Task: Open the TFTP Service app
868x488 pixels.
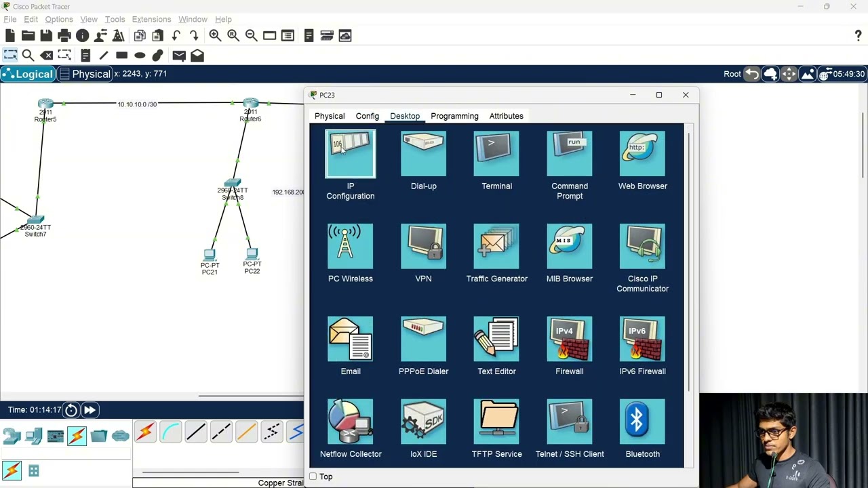Action: tap(496, 422)
